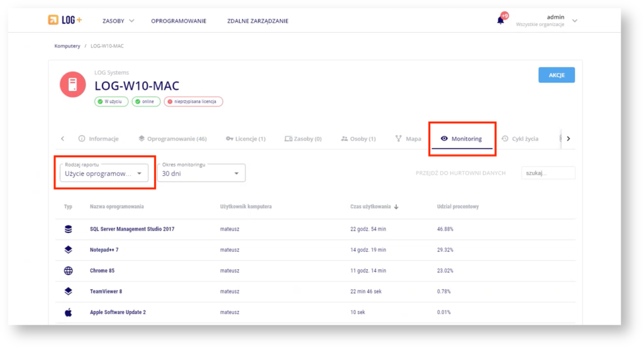The height and width of the screenshot is (348, 644).
Task: Open the OPROGRAMOWANIE menu
Action: [x=179, y=21]
